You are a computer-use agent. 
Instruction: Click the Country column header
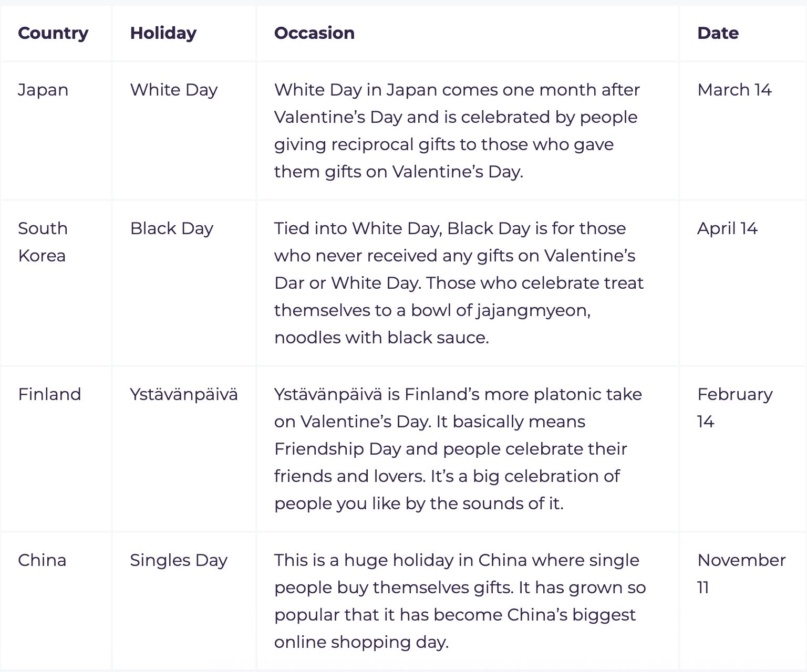53,33
